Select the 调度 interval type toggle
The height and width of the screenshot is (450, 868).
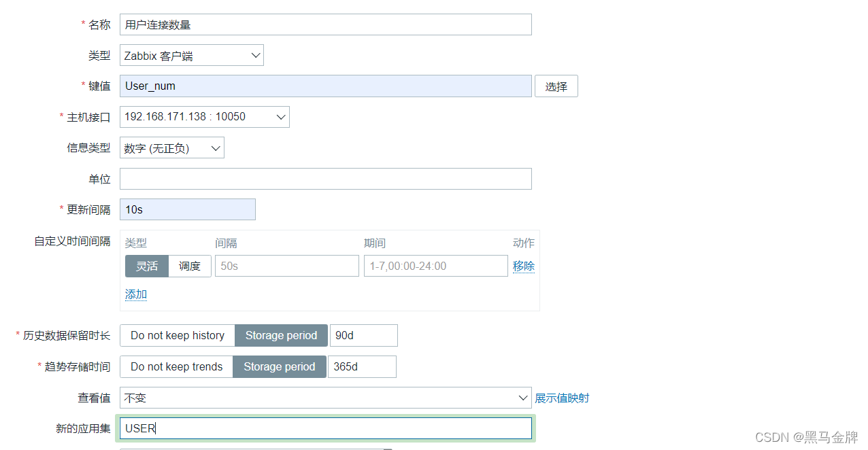point(190,266)
